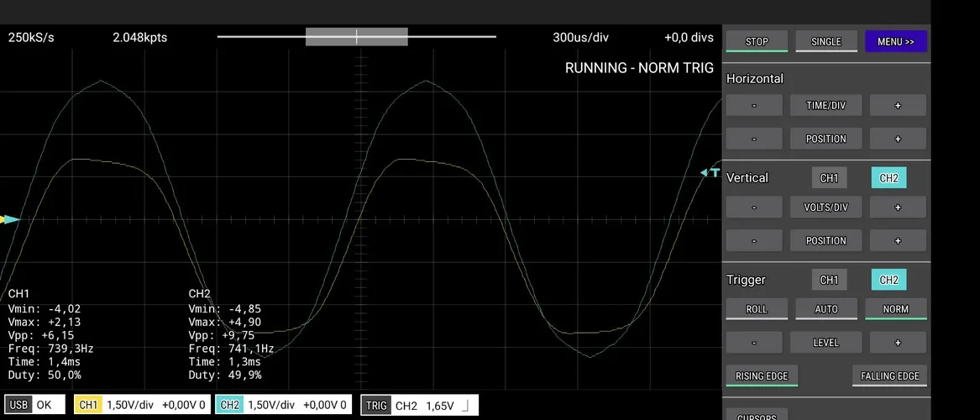
Task: Select CH2 in the Vertical section
Action: tap(888, 178)
